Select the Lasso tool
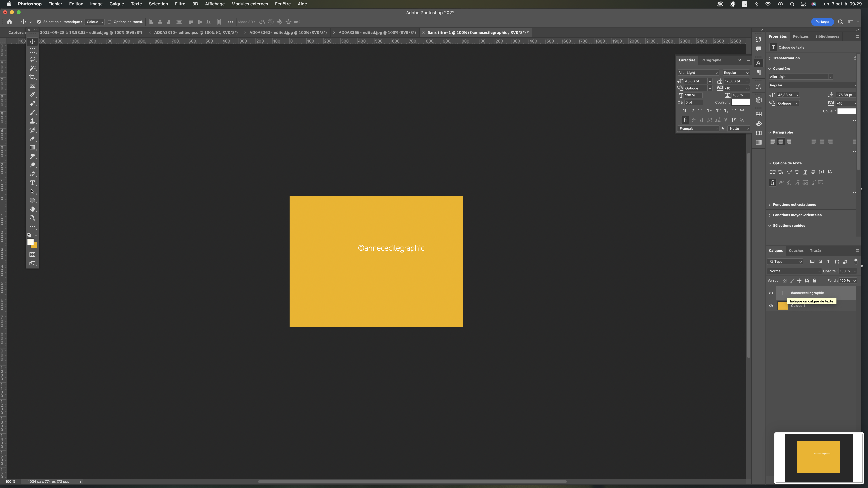The image size is (868, 488). (x=32, y=59)
